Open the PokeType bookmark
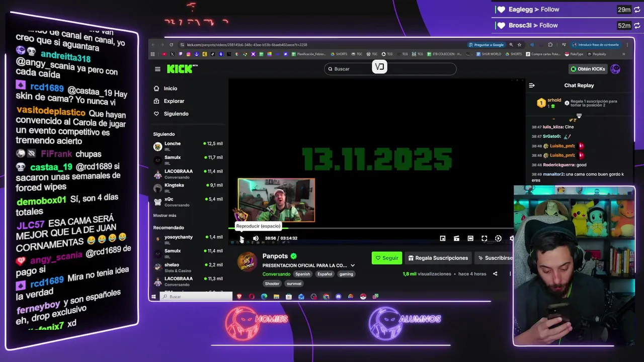 (575, 54)
